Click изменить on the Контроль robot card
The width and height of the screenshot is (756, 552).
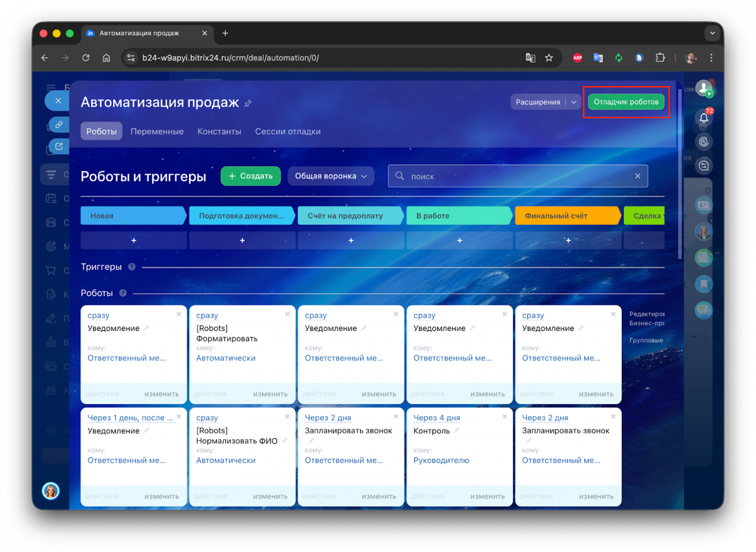pyautogui.click(x=488, y=496)
